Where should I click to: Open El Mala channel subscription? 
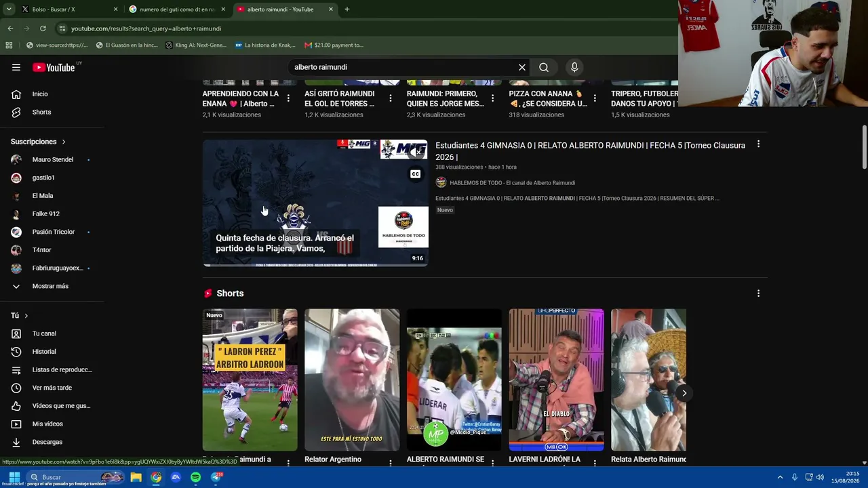pos(52,196)
